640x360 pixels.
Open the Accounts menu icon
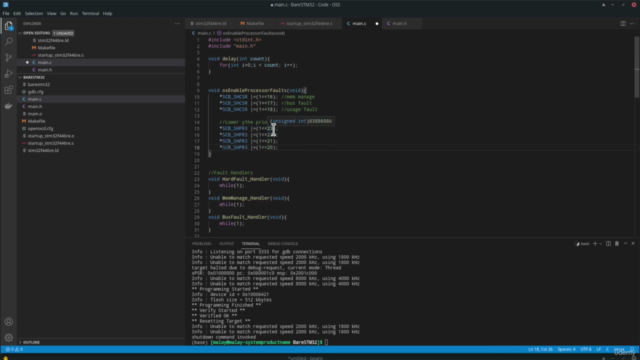9,322
